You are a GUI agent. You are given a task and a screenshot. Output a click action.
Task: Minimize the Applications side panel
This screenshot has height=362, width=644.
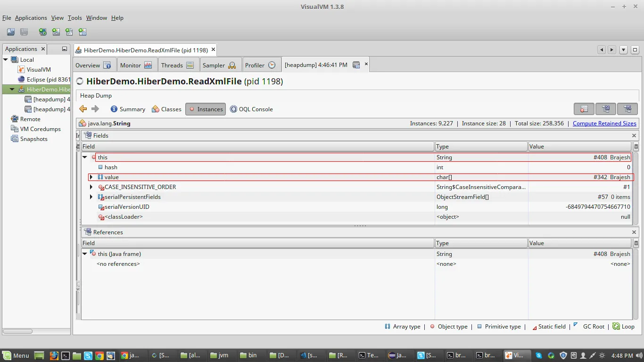click(65, 49)
